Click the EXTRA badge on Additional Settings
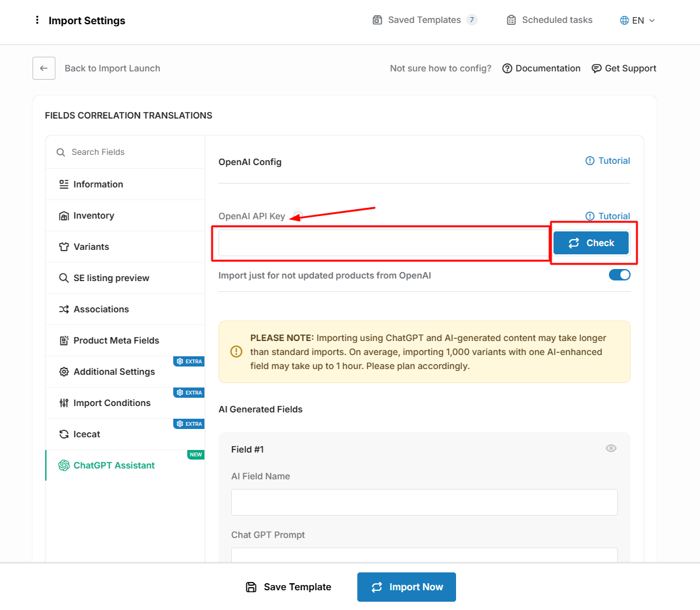 click(189, 361)
